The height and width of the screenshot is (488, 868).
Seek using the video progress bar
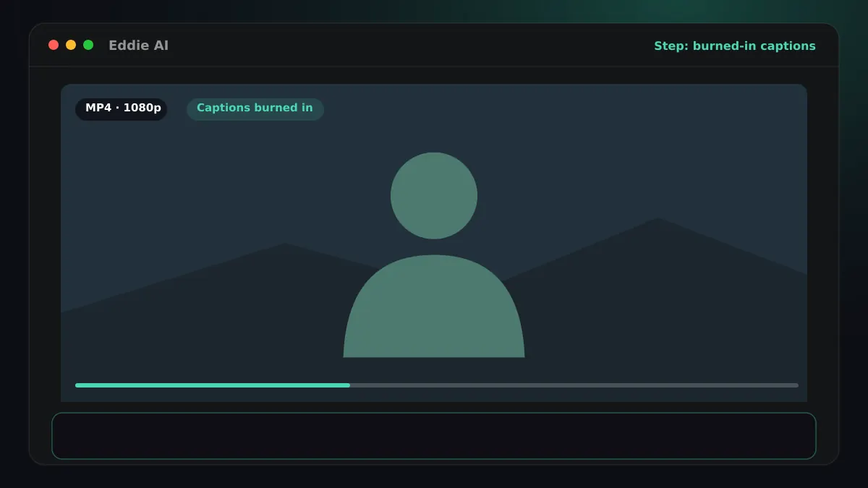[437, 385]
